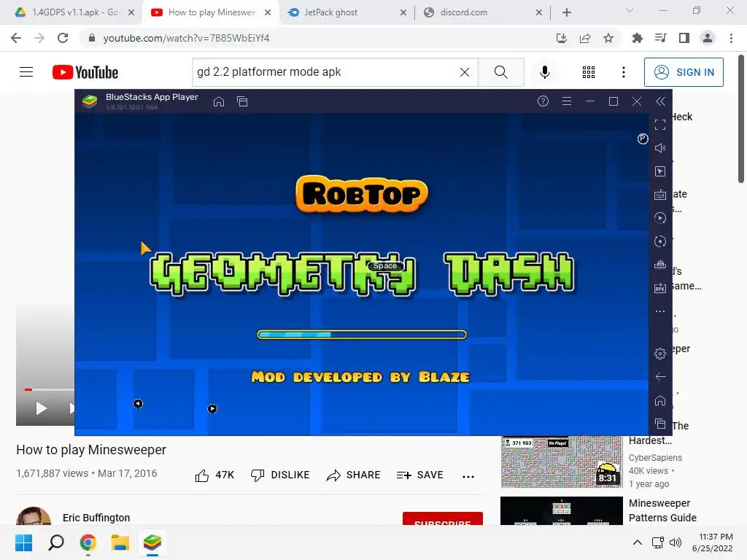
Task: Click right arrow control overlay in game
Action: tap(212, 408)
